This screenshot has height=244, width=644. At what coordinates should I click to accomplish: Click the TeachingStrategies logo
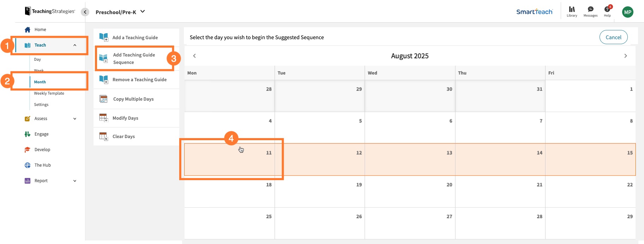(49, 11)
